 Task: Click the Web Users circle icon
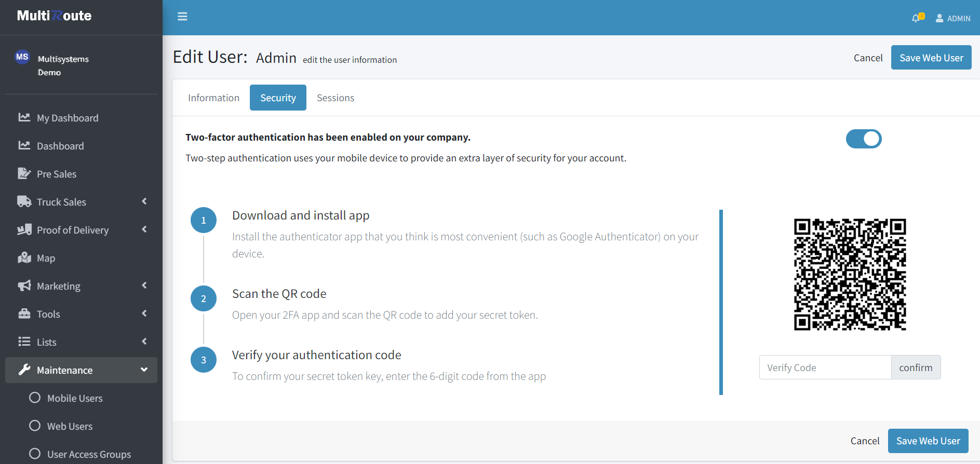click(35, 426)
